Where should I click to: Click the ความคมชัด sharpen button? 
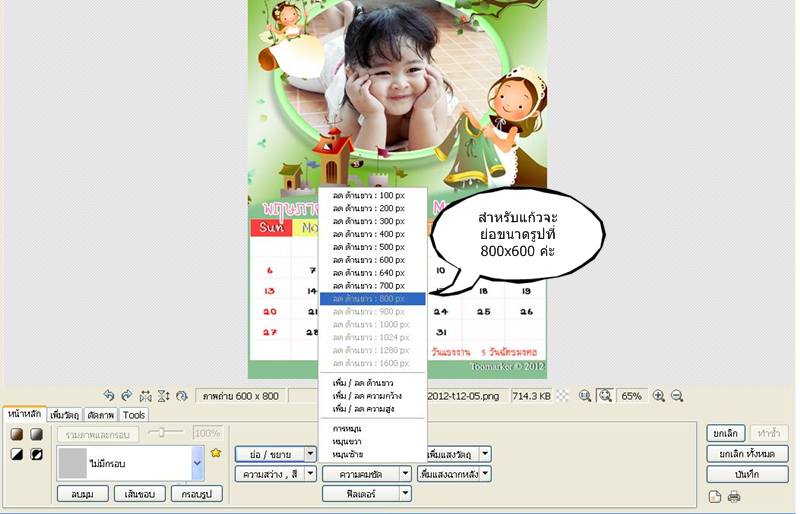point(361,474)
